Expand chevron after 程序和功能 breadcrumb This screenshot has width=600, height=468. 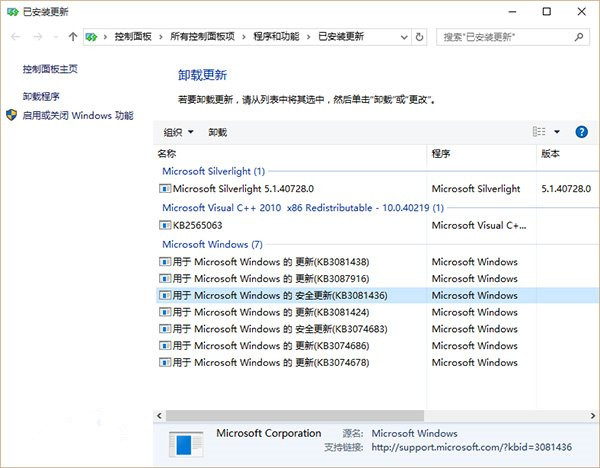(308, 37)
